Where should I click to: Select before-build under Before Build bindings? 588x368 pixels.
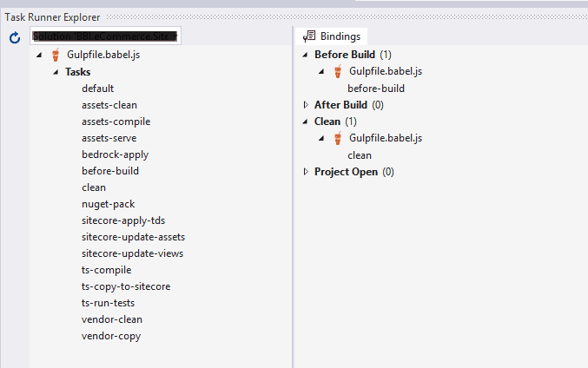point(376,89)
